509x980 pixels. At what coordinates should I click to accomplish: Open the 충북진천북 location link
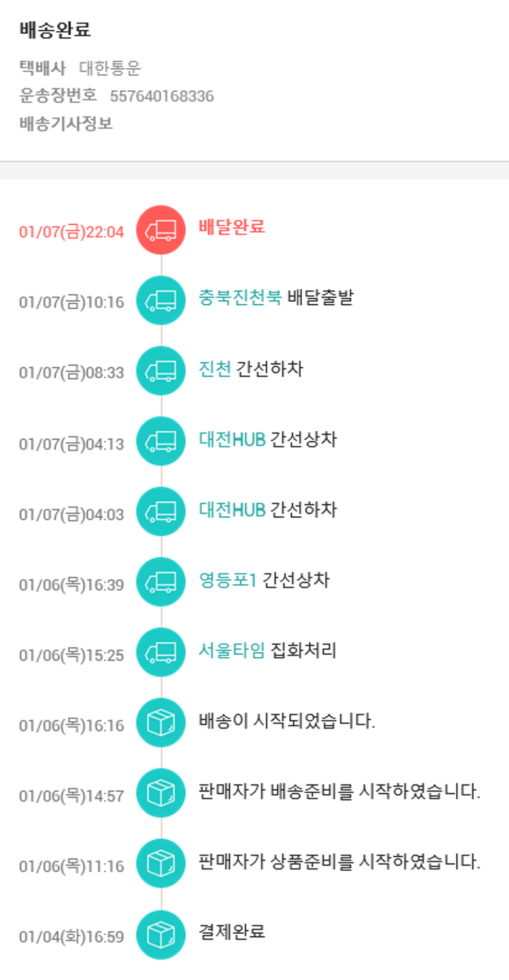[240, 298]
